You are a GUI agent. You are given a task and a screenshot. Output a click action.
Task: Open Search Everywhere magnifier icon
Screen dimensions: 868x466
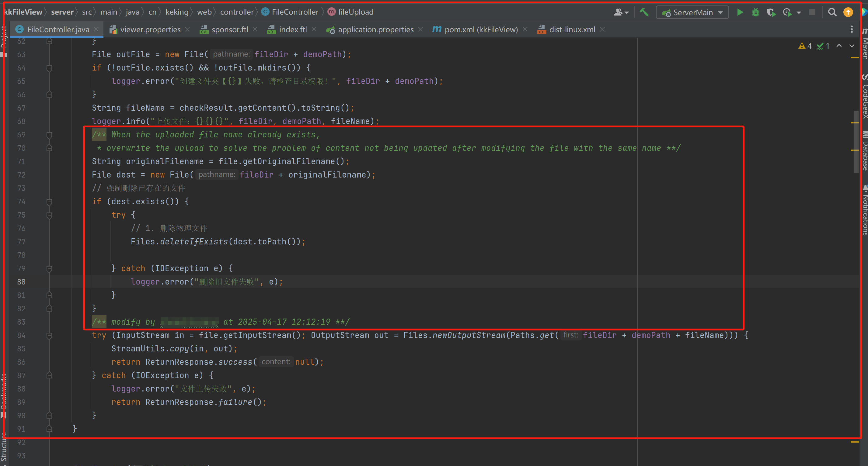point(832,12)
